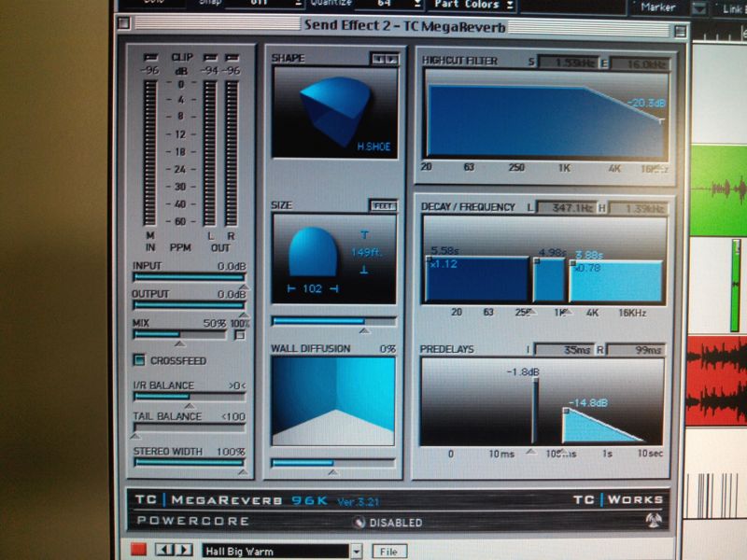This screenshot has height=560, width=747.
Task: Adjust the WALL DIFFUSION slider
Action: (x=333, y=463)
